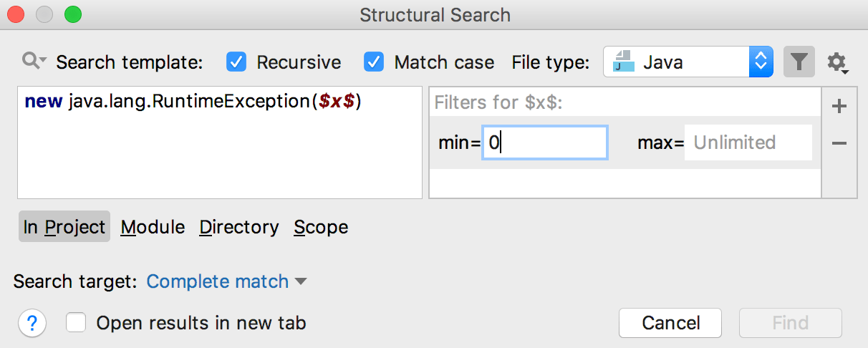
Task: Click the Java file type icon
Action: pyautogui.click(x=625, y=62)
